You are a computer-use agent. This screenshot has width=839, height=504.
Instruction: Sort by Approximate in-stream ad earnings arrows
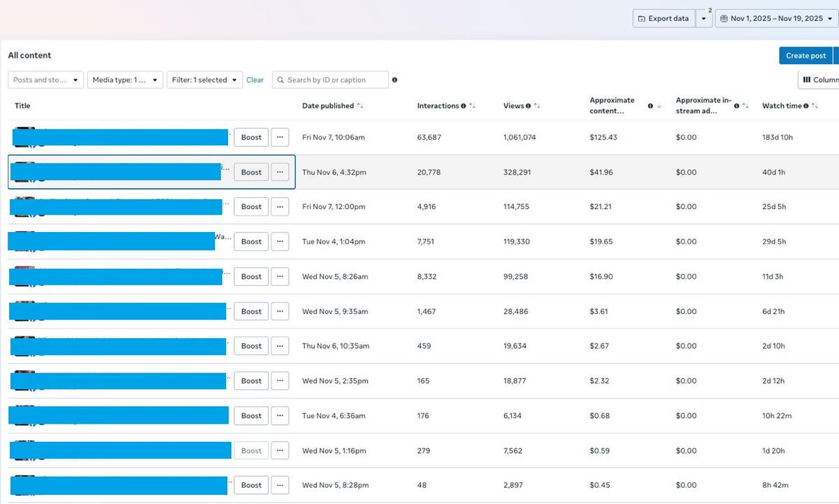click(745, 106)
